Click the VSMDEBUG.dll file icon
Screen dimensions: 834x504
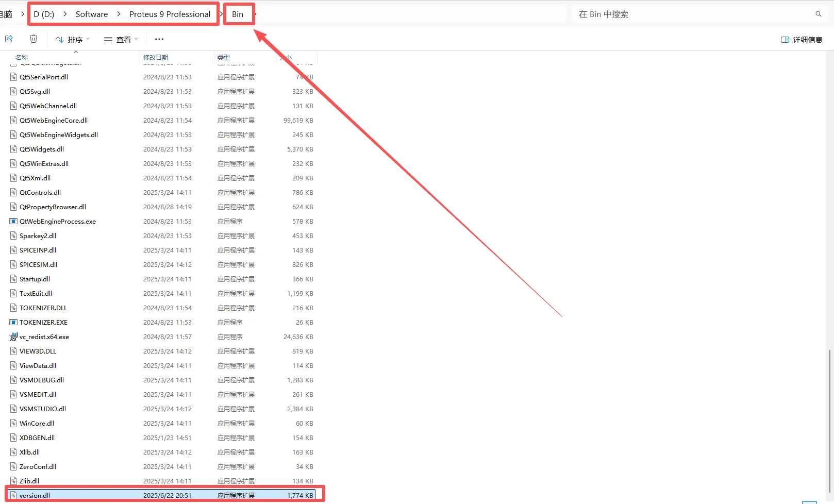[x=13, y=380]
